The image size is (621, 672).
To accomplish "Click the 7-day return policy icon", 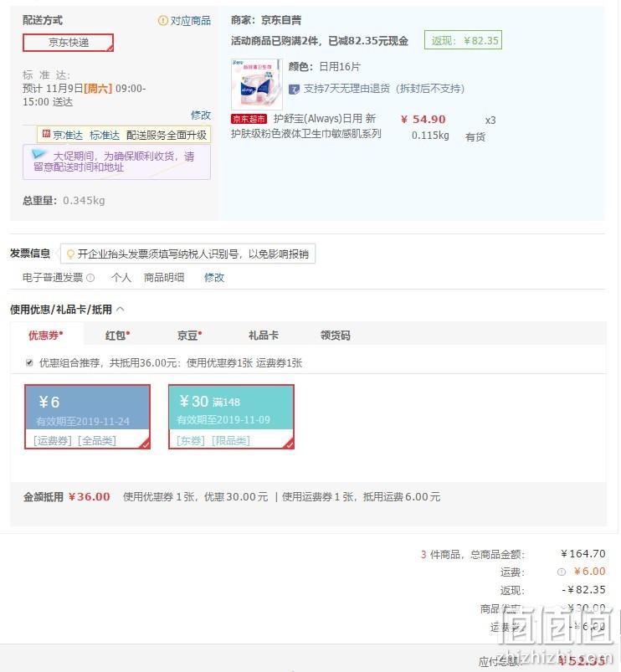I will click(294, 90).
